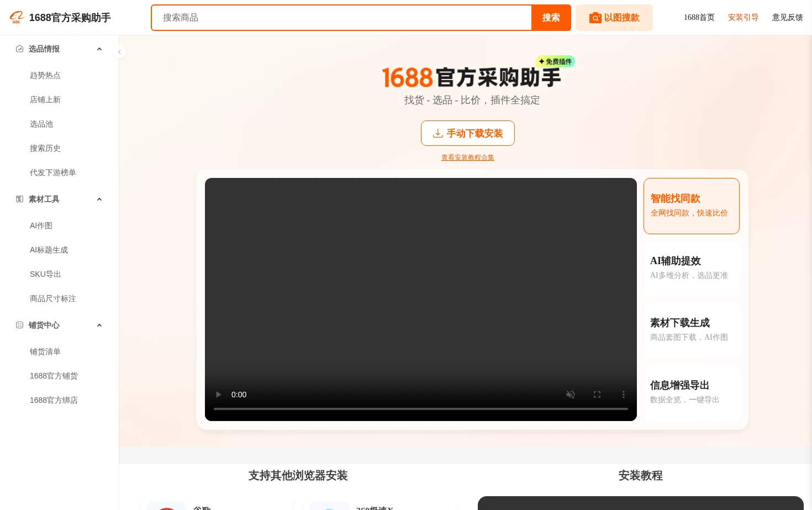The width and height of the screenshot is (812, 510).
Task: Open 搜索历史 in the sidebar
Action: pos(45,148)
